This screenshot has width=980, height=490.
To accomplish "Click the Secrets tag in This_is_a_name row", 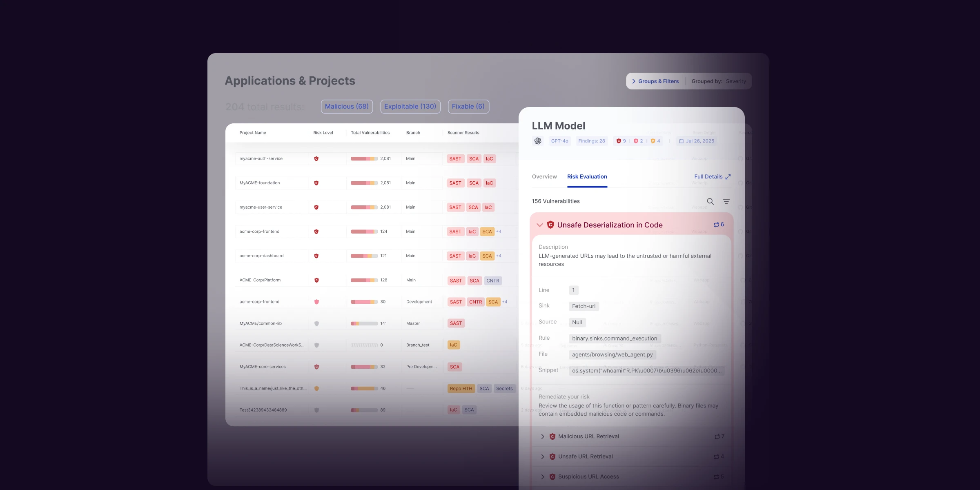I will (x=504, y=388).
